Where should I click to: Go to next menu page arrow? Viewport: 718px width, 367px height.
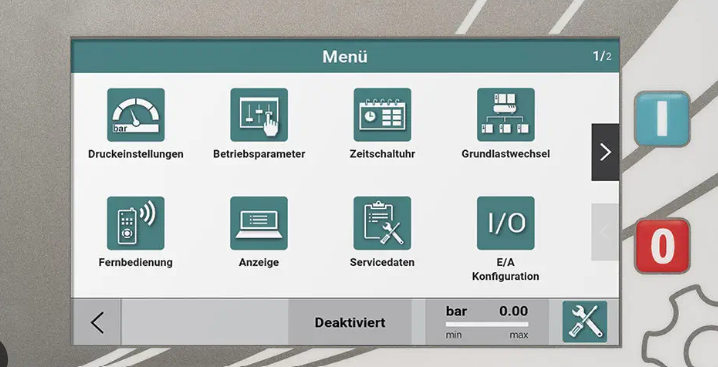(605, 152)
